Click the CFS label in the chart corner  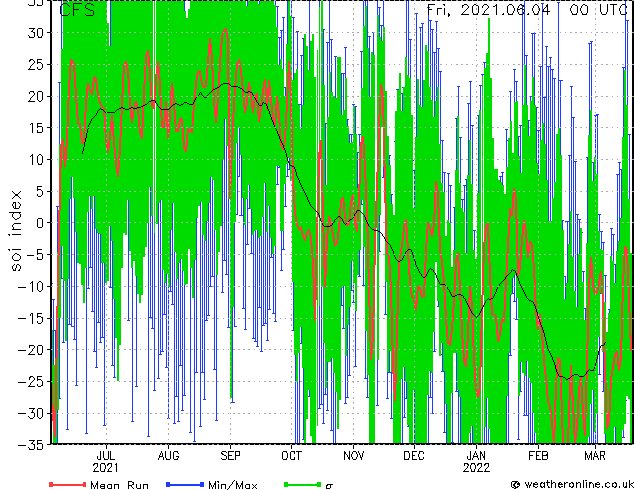77,11
